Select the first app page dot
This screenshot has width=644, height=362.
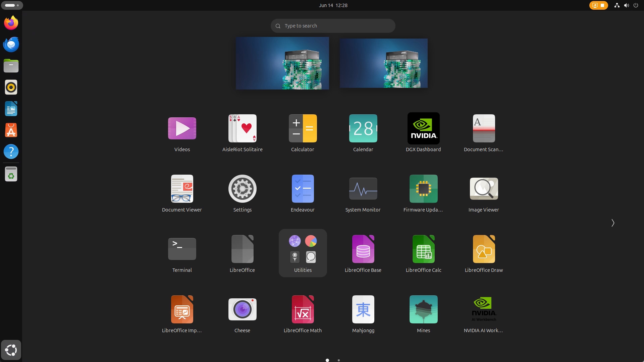[x=327, y=360]
